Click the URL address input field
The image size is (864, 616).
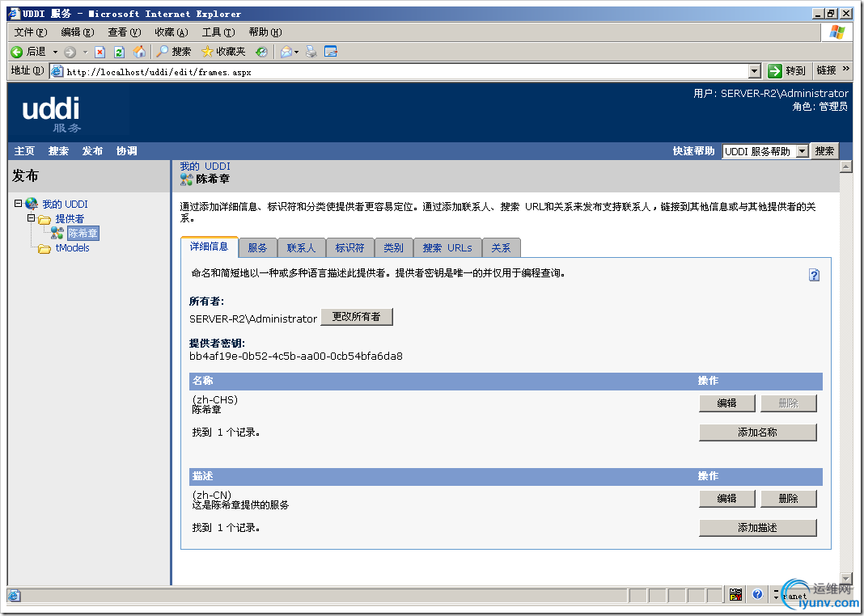(407, 72)
